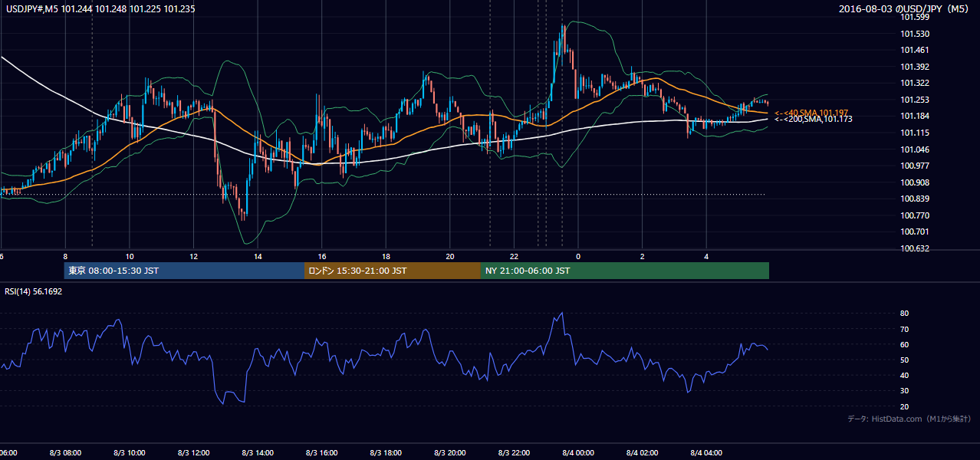Click the 40 SMA 101.197 orange label
980x460 pixels.
click(x=811, y=113)
